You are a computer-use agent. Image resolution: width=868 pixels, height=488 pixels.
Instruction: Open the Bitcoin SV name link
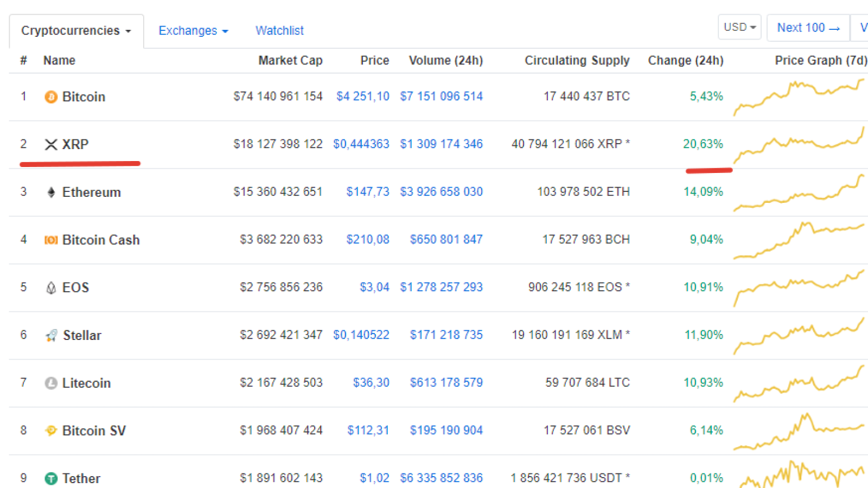[x=94, y=431]
